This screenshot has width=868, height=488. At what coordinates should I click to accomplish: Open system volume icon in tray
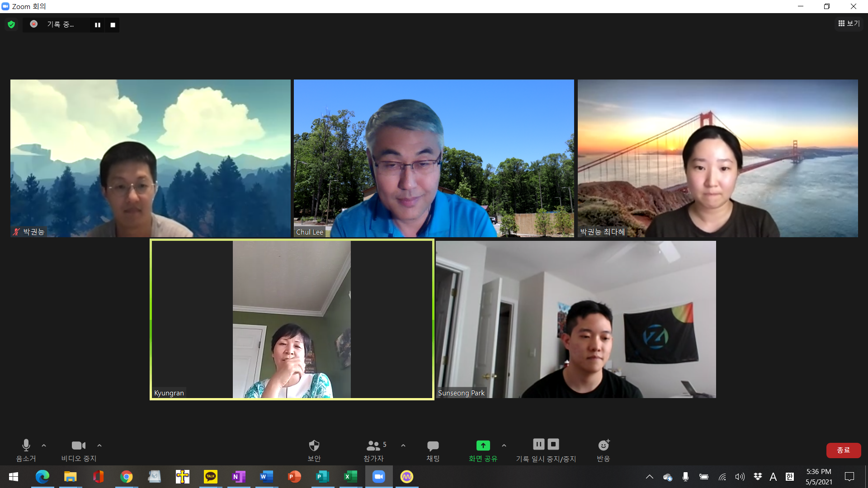tap(740, 477)
